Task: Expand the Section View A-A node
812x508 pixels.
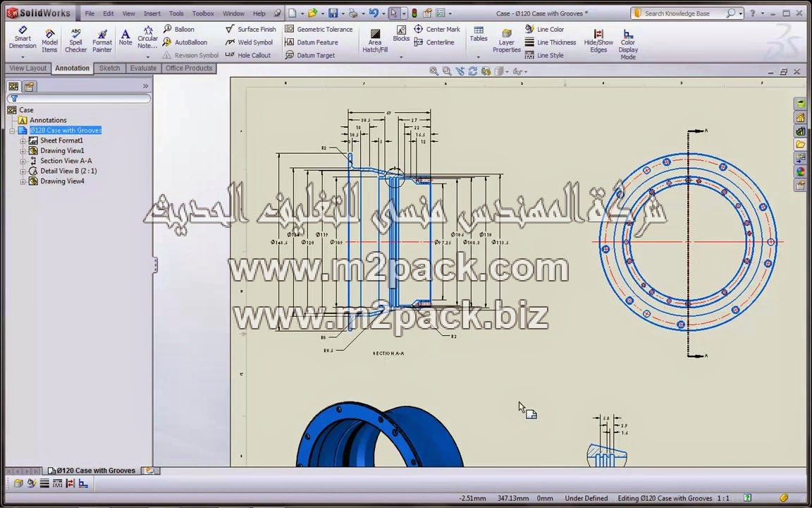Action: tap(23, 161)
